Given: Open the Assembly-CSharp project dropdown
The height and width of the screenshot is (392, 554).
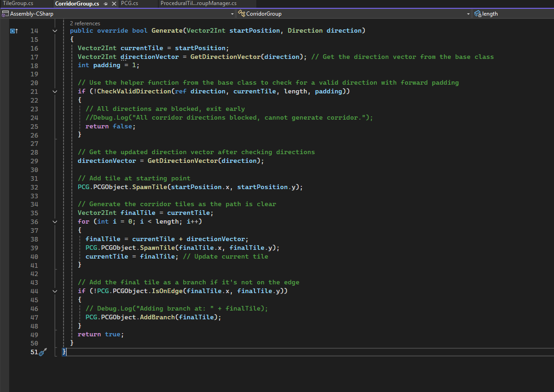Looking at the screenshot, I should [232, 14].
